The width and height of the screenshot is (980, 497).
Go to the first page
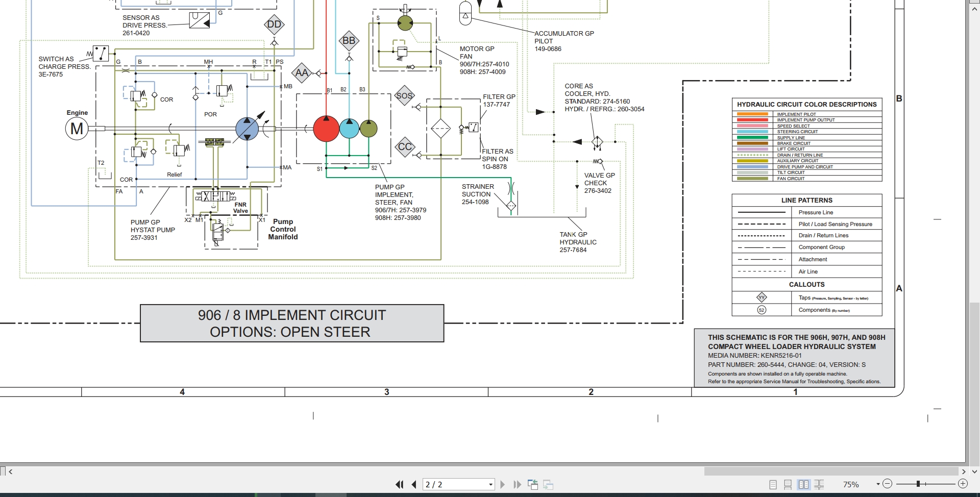click(x=399, y=484)
